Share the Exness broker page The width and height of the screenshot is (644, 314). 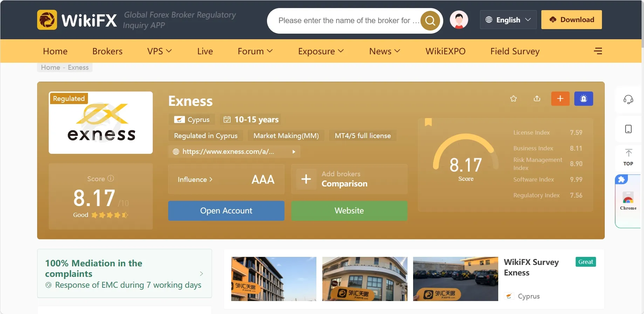coord(537,98)
